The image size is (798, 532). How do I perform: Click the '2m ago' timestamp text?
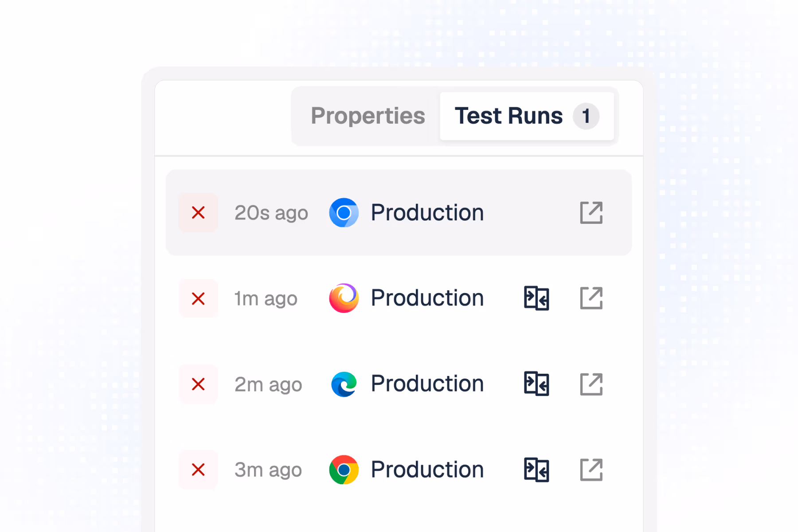tap(268, 384)
